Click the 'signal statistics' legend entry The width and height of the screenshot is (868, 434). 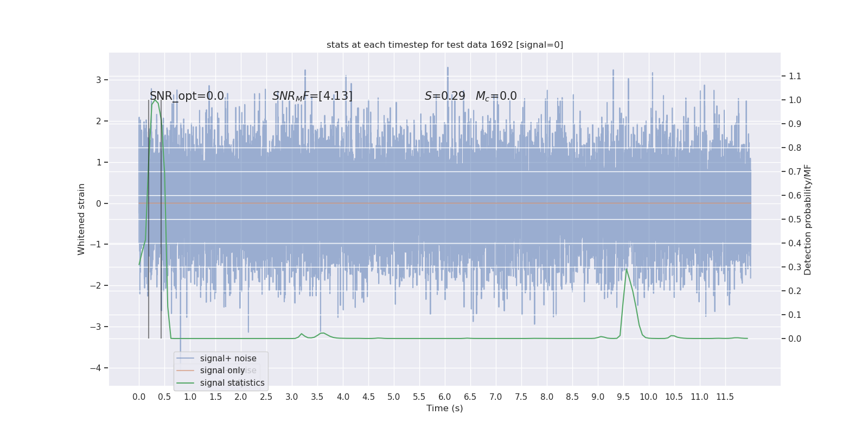coord(232,383)
